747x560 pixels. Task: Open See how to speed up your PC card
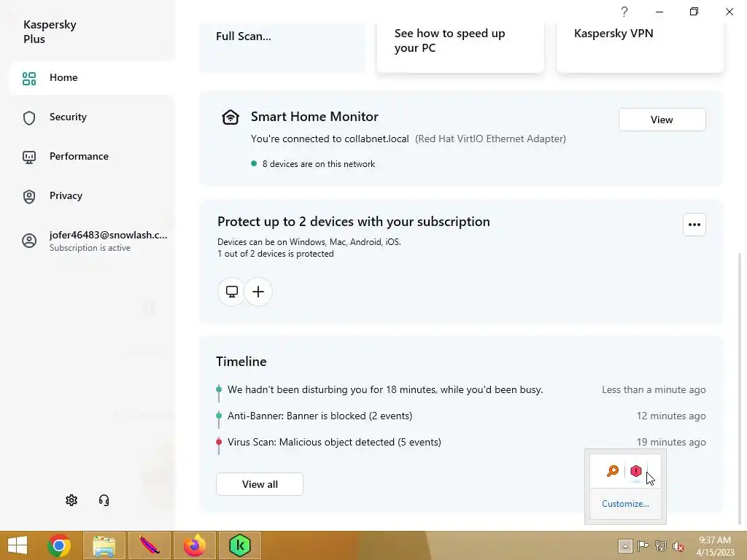point(461,47)
